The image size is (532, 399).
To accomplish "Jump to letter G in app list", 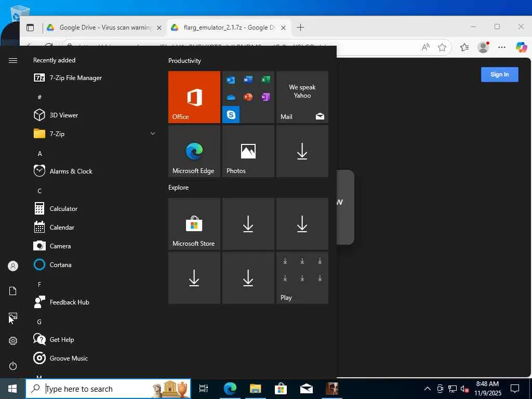I will [x=39, y=322].
